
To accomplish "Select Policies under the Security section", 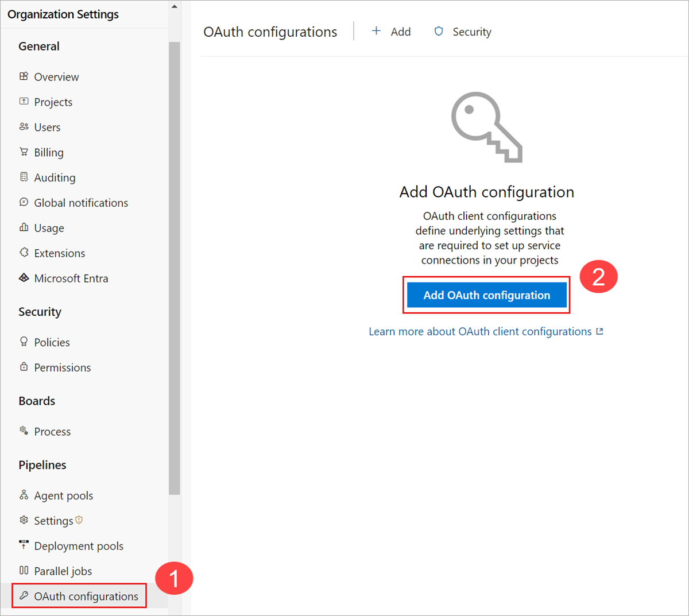I will pyautogui.click(x=51, y=342).
